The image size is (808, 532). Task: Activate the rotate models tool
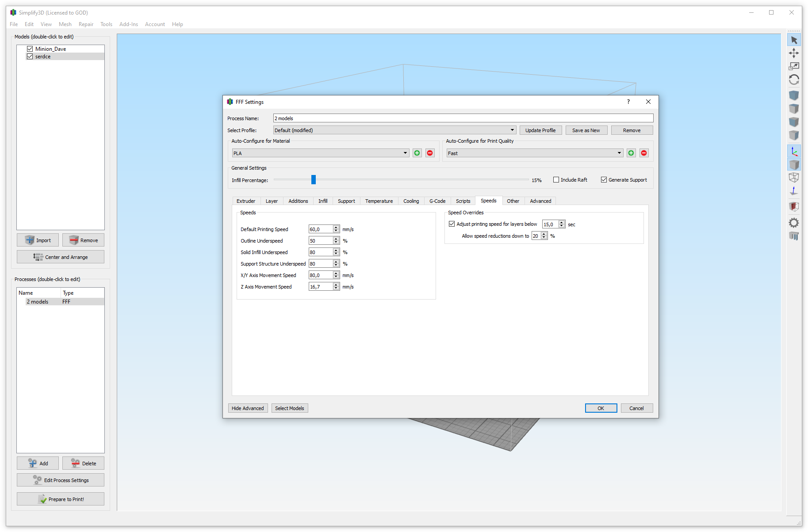coord(794,80)
